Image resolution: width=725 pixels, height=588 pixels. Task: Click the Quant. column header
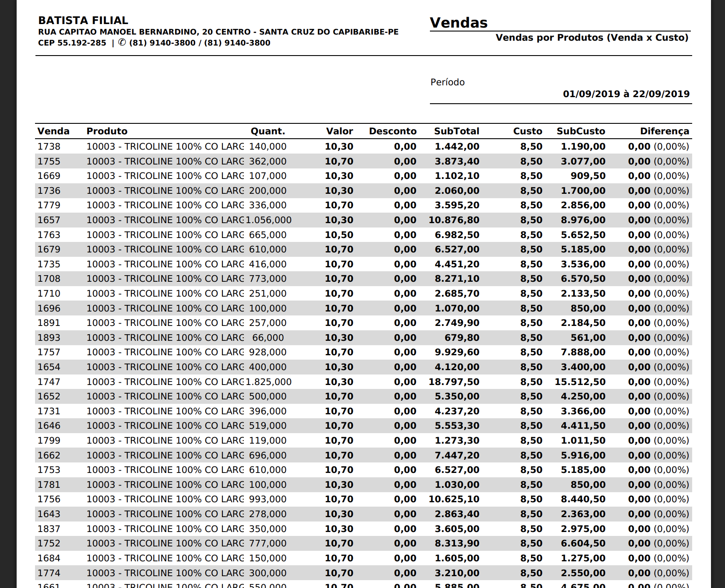point(267,131)
